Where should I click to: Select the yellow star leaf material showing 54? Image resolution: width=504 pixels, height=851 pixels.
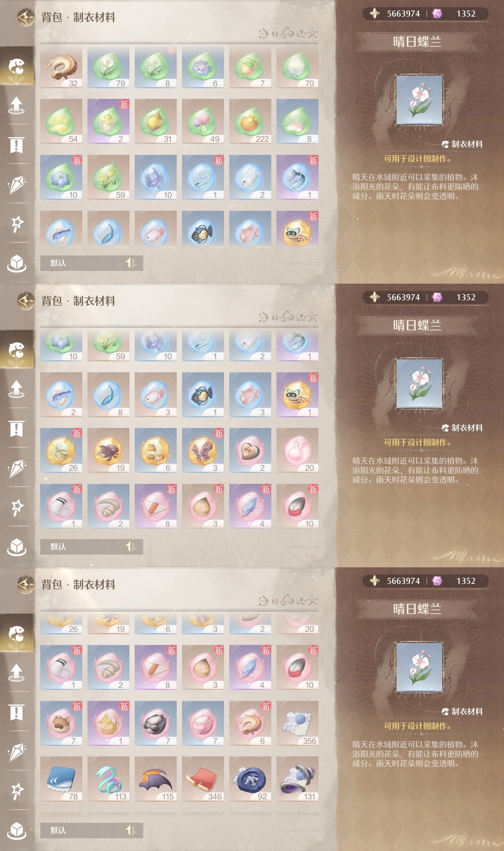tap(61, 121)
